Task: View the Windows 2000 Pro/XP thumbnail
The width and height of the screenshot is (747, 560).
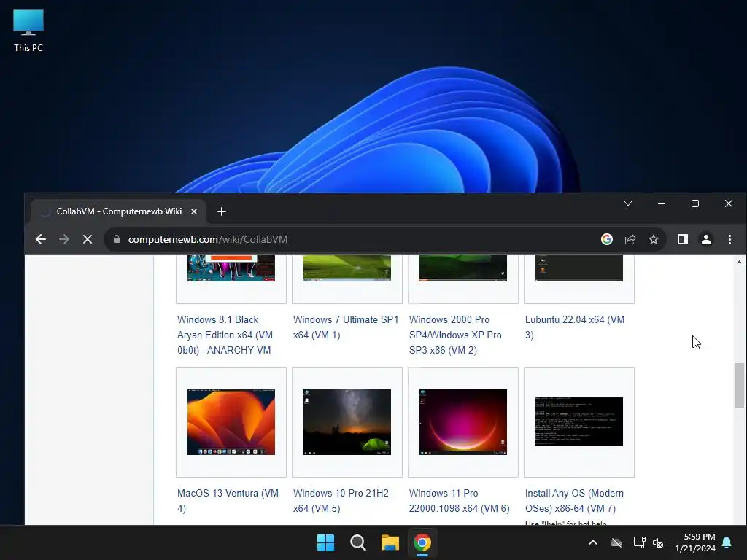Action: 463,268
